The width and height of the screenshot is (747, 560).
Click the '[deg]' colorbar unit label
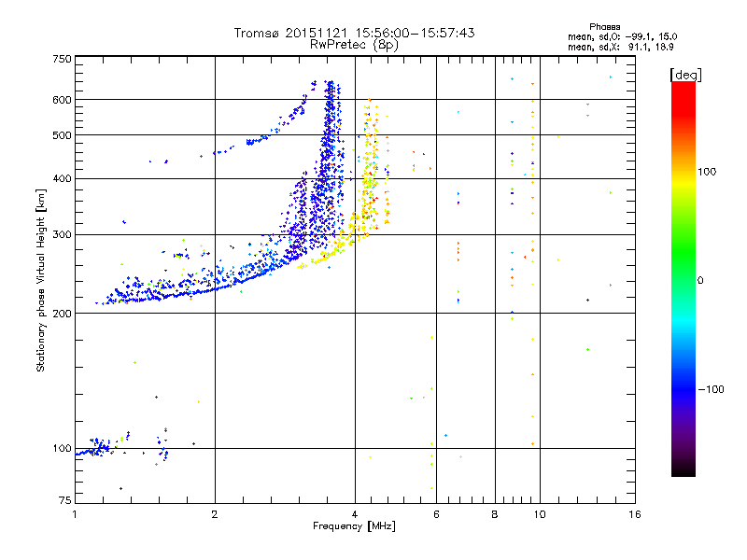tap(685, 75)
